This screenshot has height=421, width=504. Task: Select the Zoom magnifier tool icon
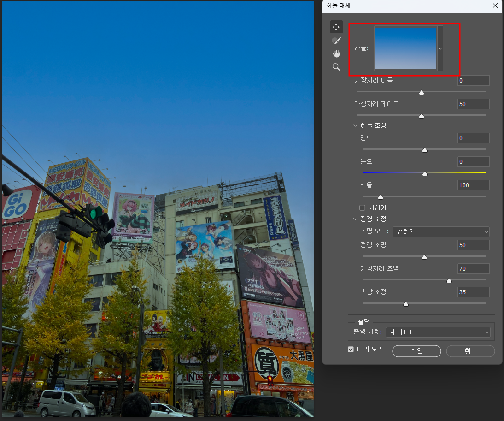point(336,67)
